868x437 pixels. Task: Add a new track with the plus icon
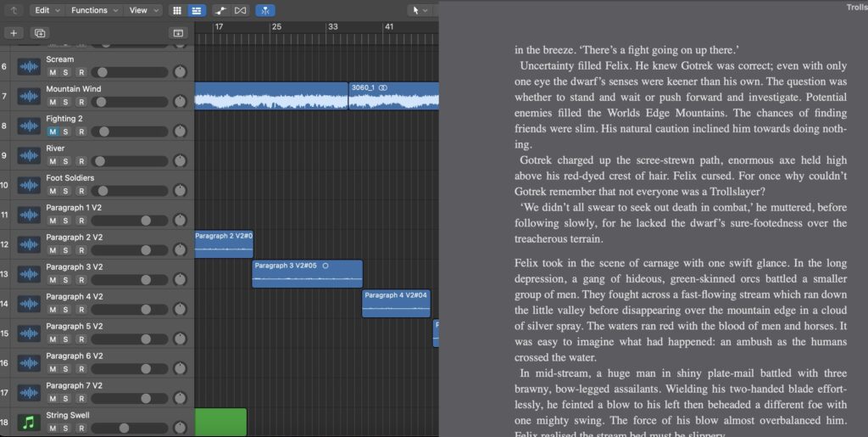coord(14,33)
